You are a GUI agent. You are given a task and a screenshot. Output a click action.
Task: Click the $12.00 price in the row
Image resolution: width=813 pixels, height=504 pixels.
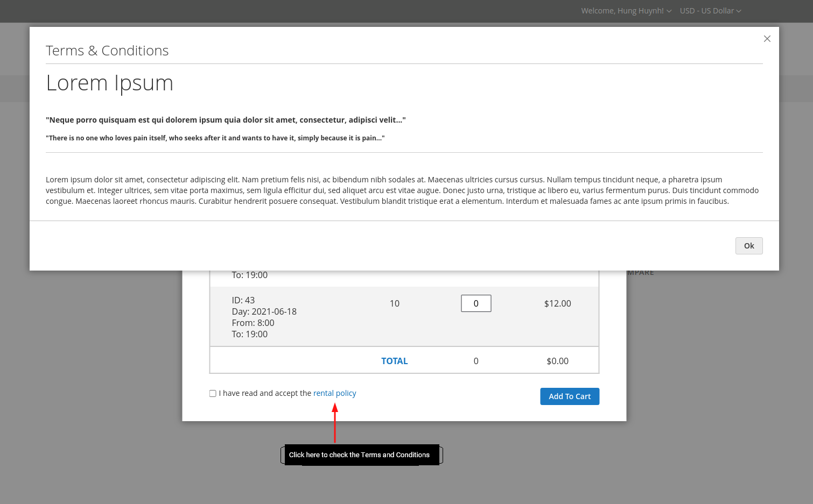click(x=557, y=303)
